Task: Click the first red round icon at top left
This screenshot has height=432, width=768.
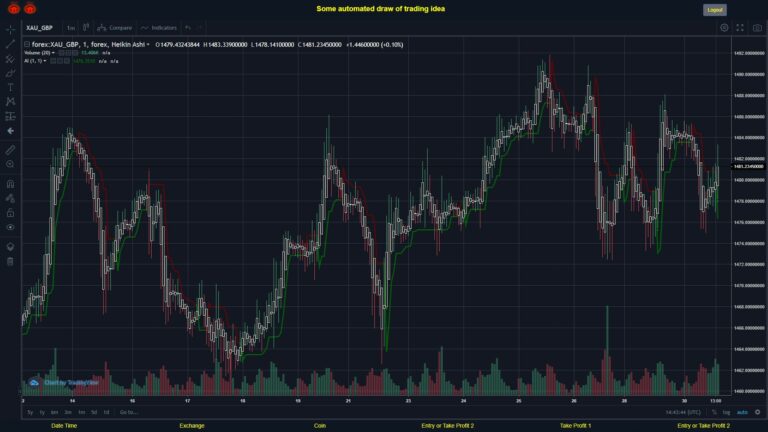Action: click(14, 8)
